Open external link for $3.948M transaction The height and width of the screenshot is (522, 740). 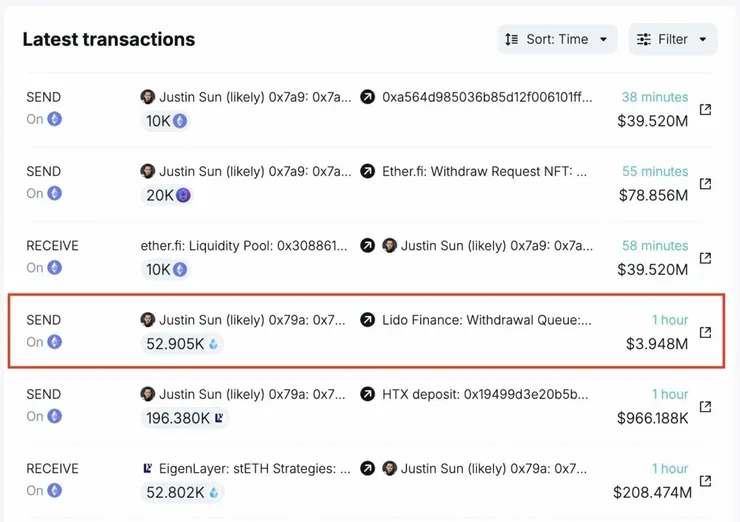coord(705,332)
